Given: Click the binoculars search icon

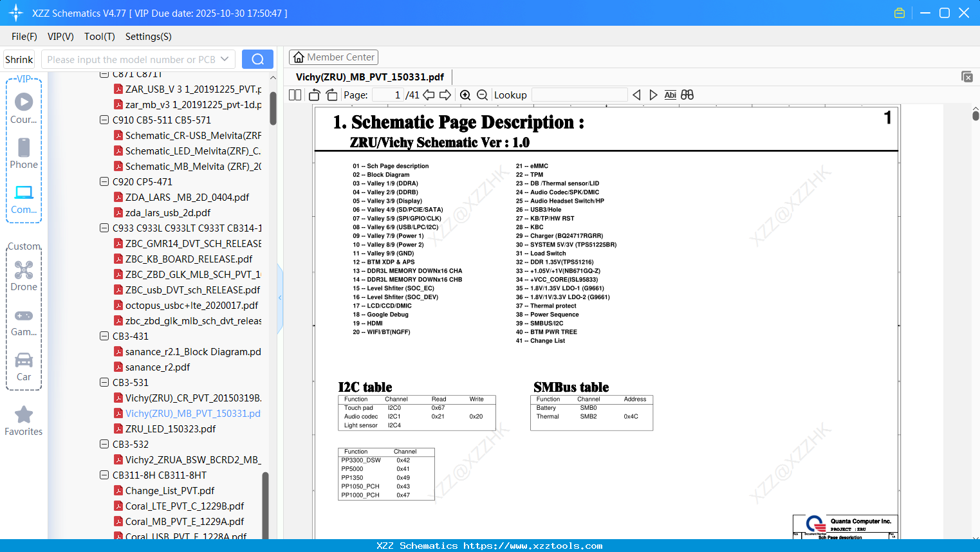Looking at the screenshot, I should 687,95.
